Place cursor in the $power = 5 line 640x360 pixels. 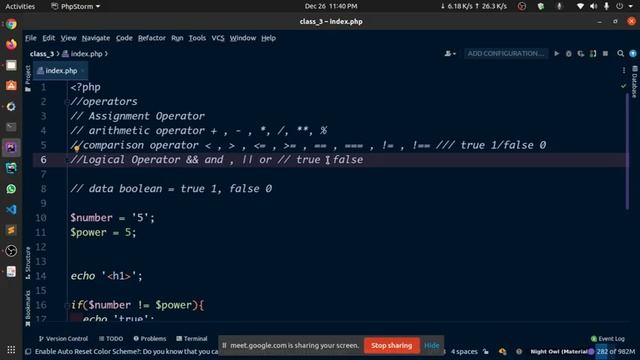[103, 232]
